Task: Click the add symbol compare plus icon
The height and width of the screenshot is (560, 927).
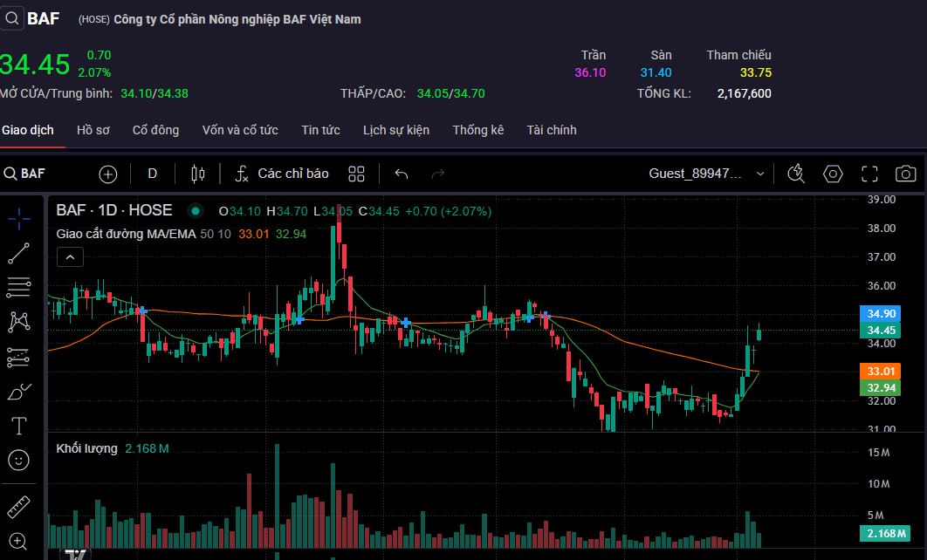Action: [x=107, y=174]
